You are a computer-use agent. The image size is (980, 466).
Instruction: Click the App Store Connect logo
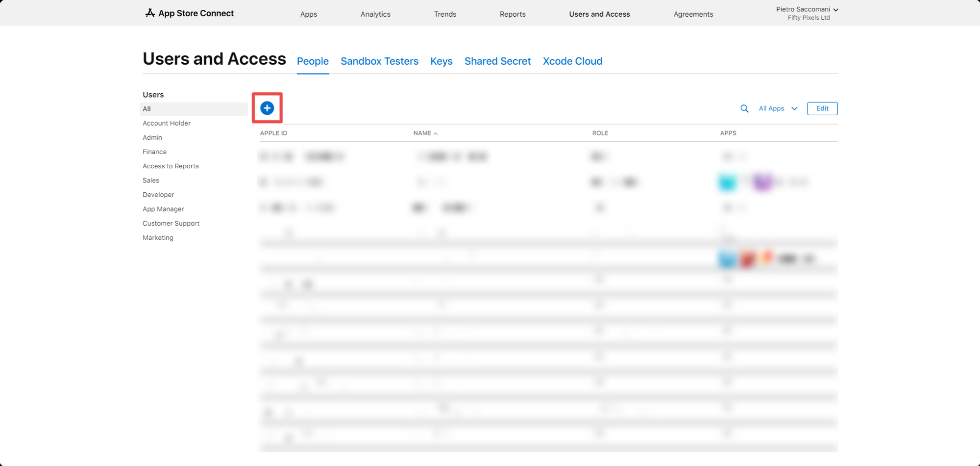189,13
